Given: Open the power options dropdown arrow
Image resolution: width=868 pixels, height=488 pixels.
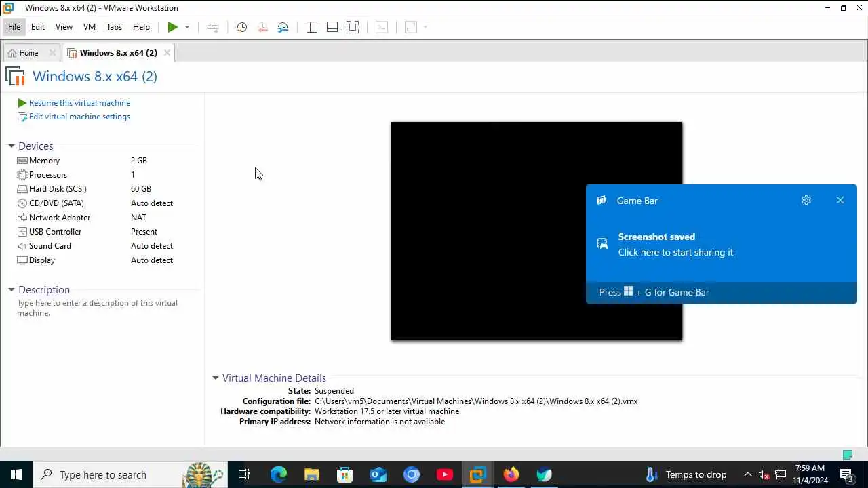Looking at the screenshot, I should point(187,27).
